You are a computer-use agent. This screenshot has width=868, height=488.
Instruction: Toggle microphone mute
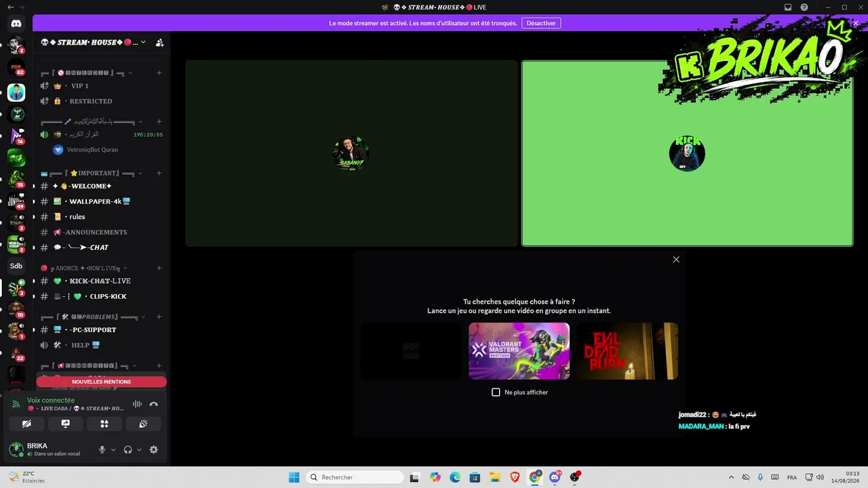pyautogui.click(x=102, y=449)
